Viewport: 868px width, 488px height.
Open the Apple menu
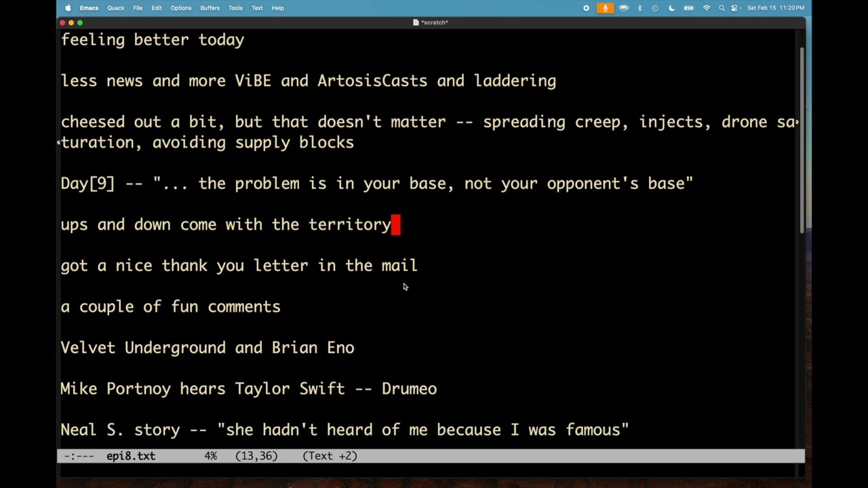(68, 8)
